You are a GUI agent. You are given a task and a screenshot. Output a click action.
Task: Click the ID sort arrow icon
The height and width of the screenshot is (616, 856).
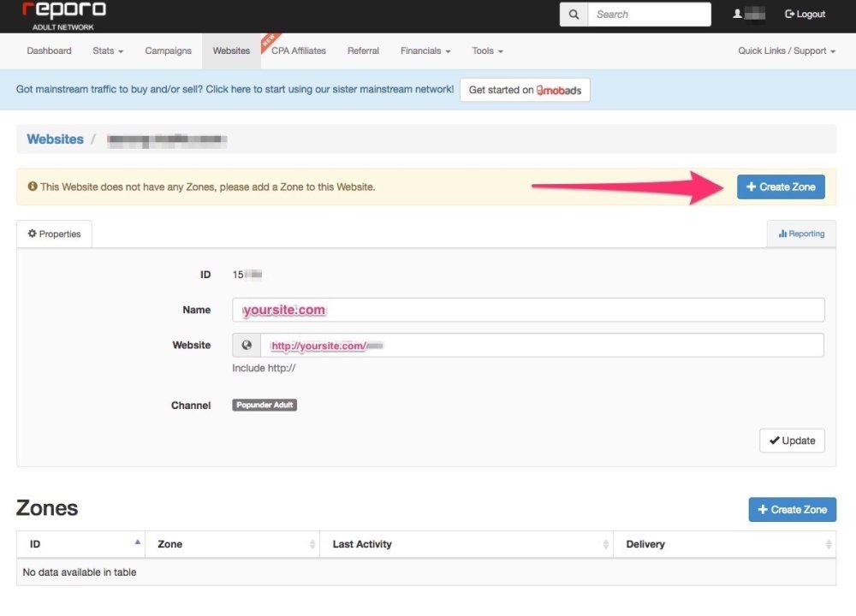pyautogui.click(x=138, y=542)
